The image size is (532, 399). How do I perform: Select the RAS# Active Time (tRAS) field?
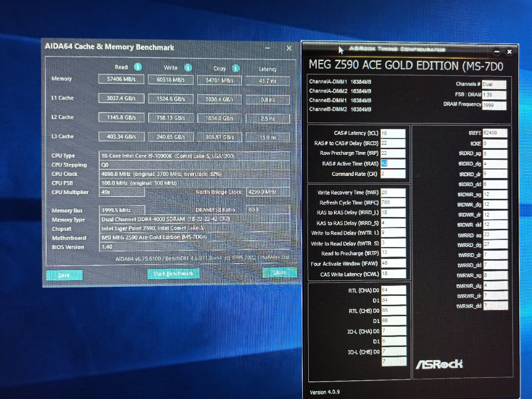click(393, 164)
